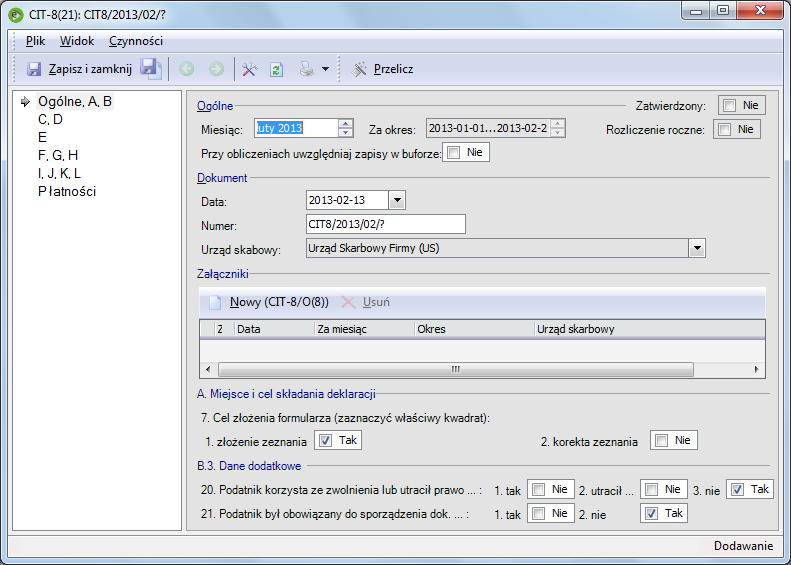Click the Numer text field
The width and height of the screenshot is (791, 565).
(x=386, y=224)
